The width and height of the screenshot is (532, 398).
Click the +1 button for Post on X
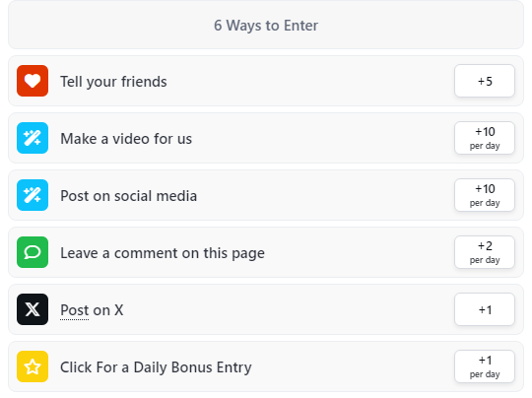point(485,309)
